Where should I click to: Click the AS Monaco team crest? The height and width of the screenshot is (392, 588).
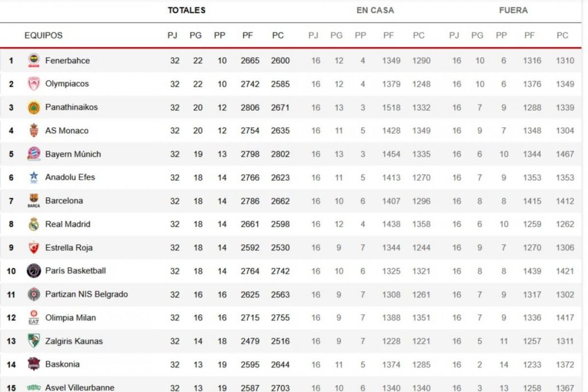click(x=34, y=130)
